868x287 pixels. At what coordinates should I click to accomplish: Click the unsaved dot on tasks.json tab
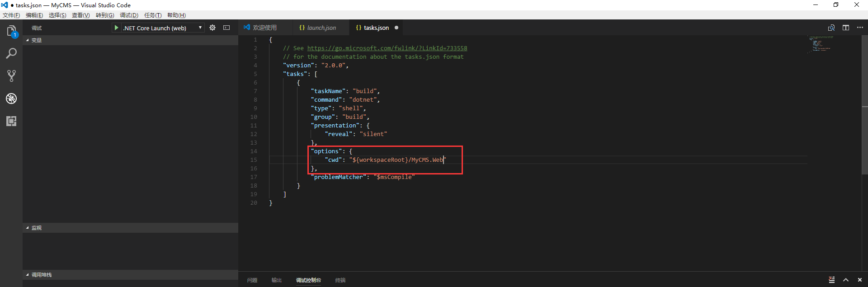click(x=396, y=28)
